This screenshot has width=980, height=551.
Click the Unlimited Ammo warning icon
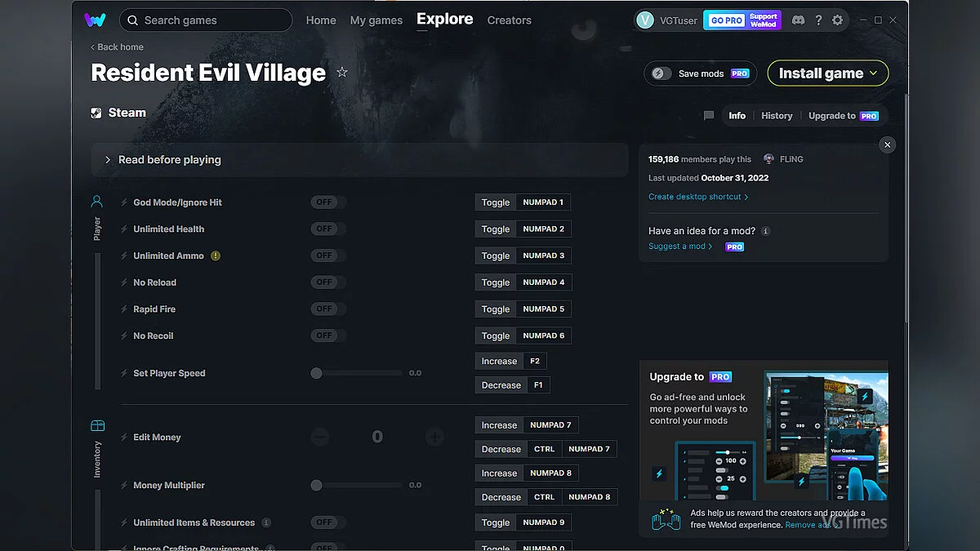pyautogui.click(x=216, y=256)
